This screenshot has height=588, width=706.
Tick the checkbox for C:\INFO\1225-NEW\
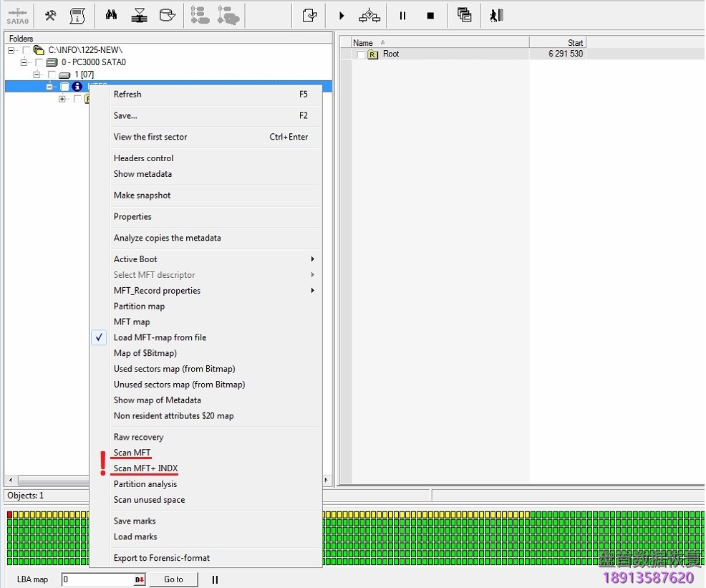click(27, 50)
